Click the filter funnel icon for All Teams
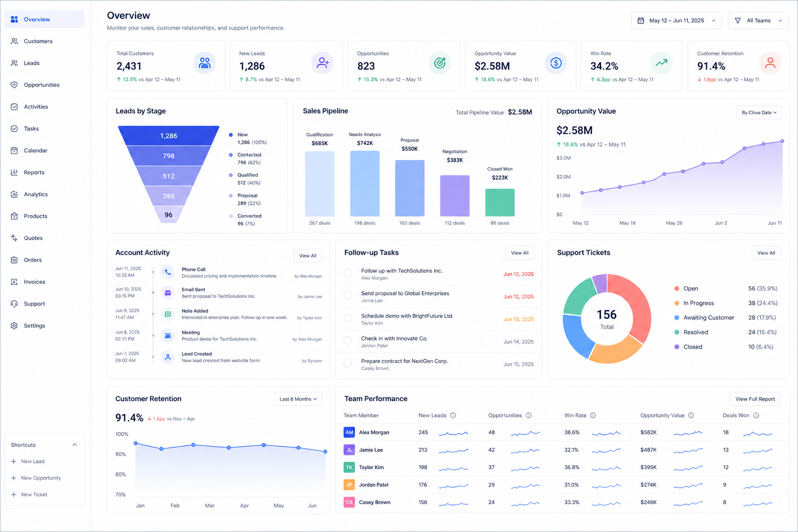798x532 pixels. 738,21
